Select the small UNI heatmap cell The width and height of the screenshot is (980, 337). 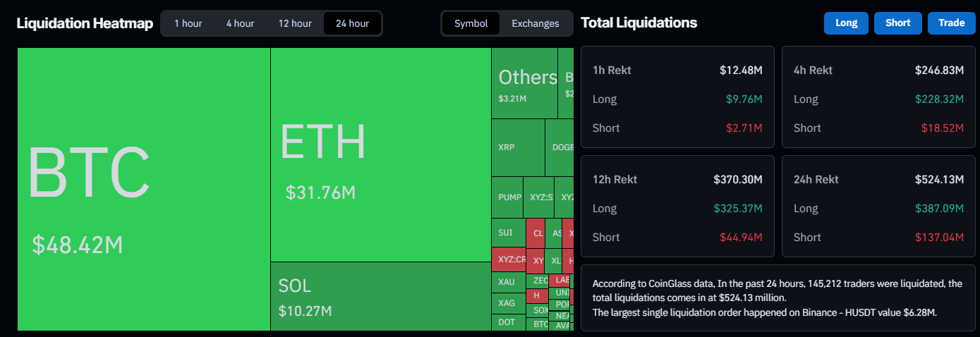click(560, 293)
